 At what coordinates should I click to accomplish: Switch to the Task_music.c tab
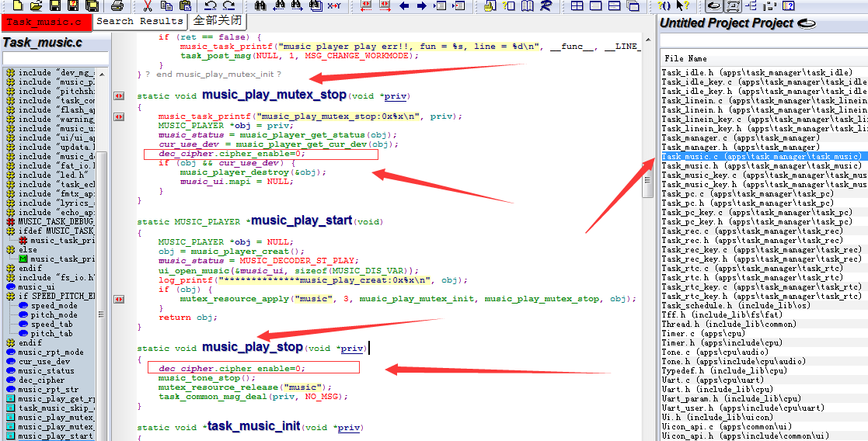click(46, 23)
